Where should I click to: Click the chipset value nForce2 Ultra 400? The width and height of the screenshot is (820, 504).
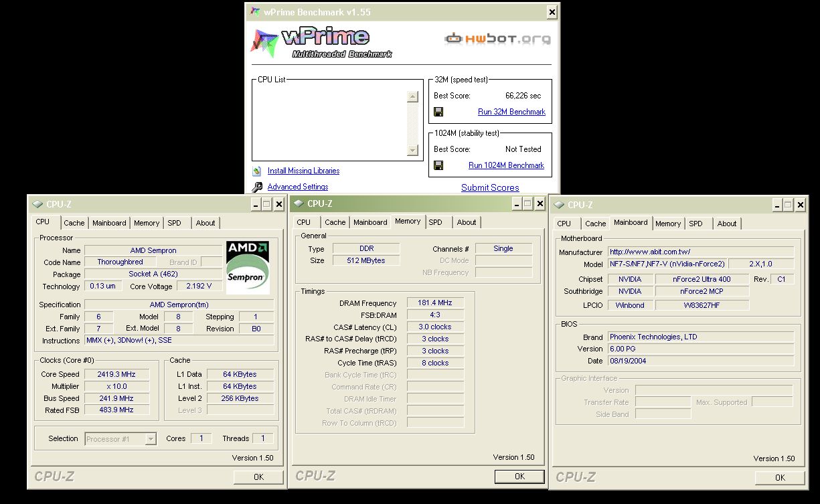click(x=702, y=280)
